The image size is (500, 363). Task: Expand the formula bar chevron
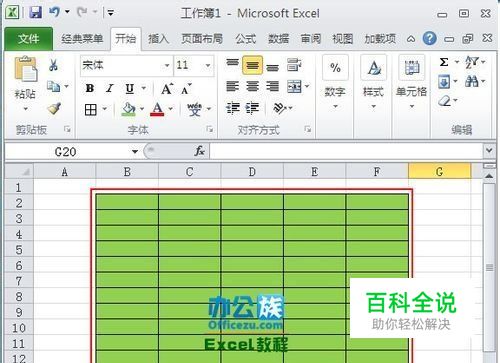click(x=489, y=151)
